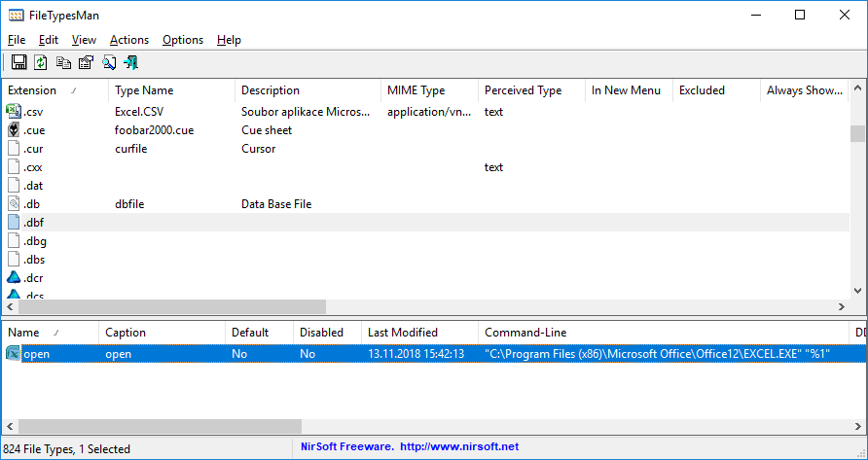Click the Save toolbar icon
This screenshot has width=868, height=460.
[18, 63]
